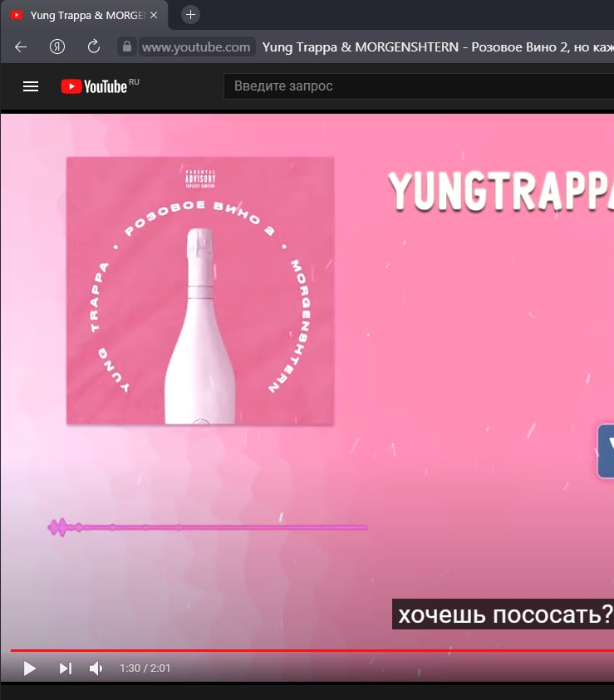This screenshot has width=614, height=700.
Task: Reload the current page
Action: pos(94,47)
